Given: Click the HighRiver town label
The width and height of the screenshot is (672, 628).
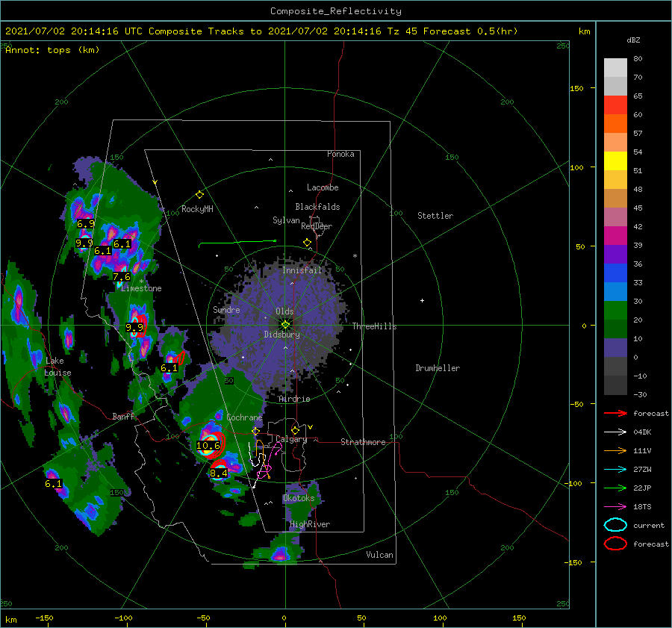Looking at the screenshot, I should point(310,524).
